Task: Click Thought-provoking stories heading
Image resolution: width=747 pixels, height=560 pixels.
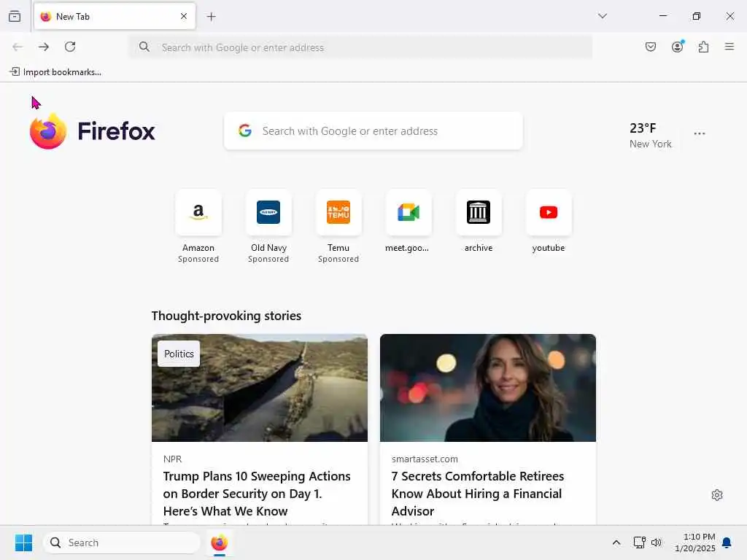Action: pyautogui.click(x=226, y=316)
